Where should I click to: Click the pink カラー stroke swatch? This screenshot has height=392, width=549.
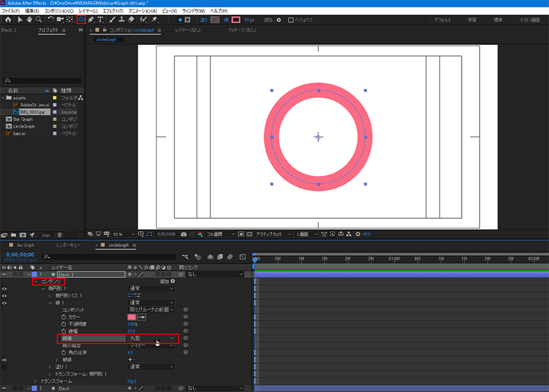[x=131, y=317]
